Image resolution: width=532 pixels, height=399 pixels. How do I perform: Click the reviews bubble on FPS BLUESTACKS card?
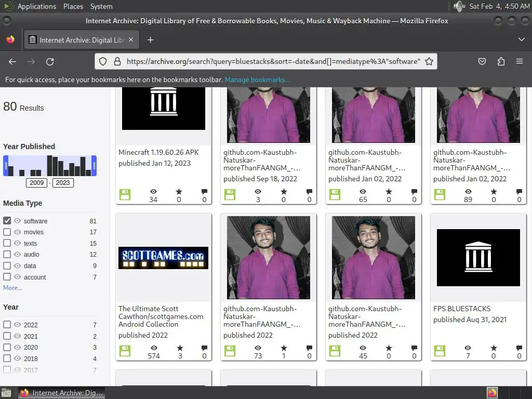tap(519, 348)
